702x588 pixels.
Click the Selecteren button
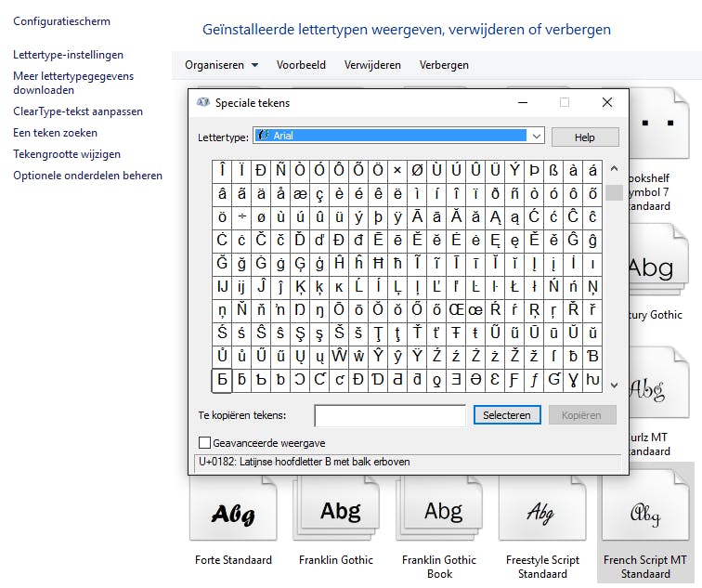(507, 415)
